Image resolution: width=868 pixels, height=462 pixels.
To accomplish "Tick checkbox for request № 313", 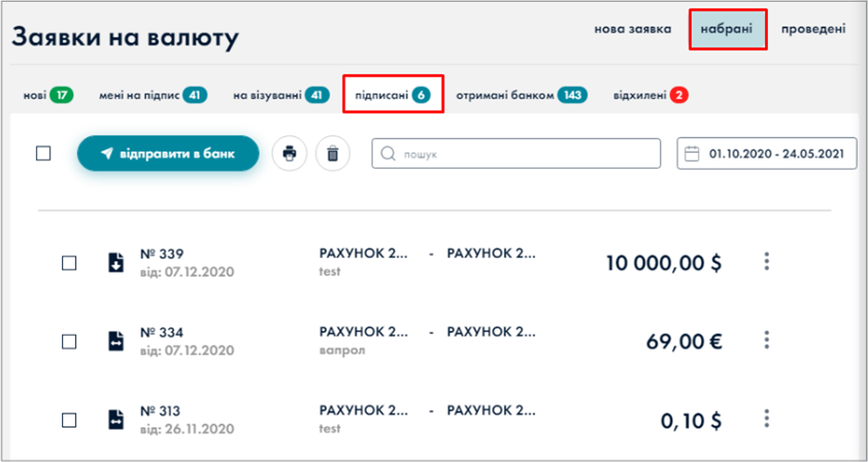I will (69, 419).
